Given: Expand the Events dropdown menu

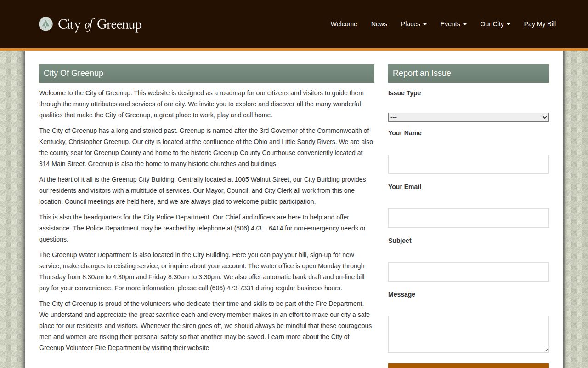Looking at the screenshot, I should coord(453,24).
